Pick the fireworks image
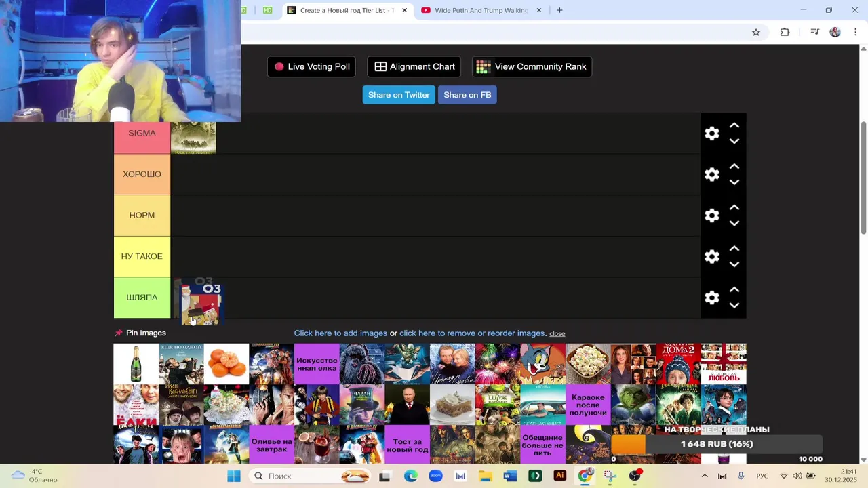Image resolution: width=868 pixels, height=488 pixels. point(498,364)
